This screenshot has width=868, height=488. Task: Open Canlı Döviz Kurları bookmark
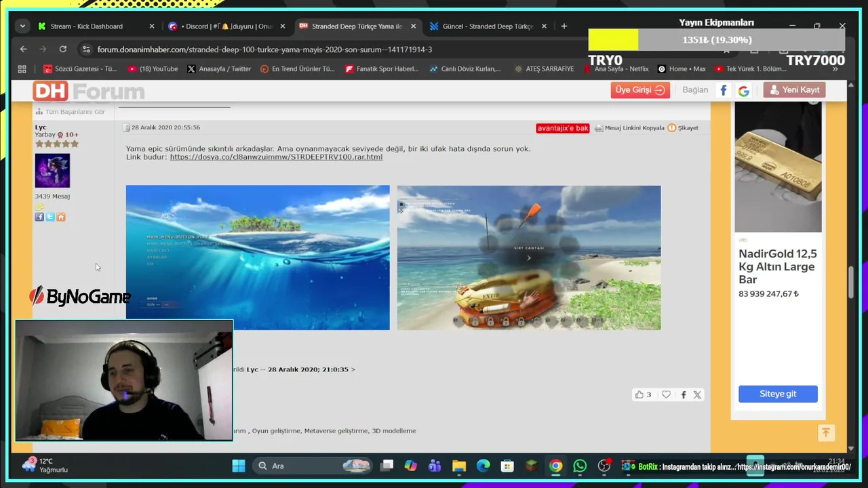pyautogui.click(x=465, y=69)
